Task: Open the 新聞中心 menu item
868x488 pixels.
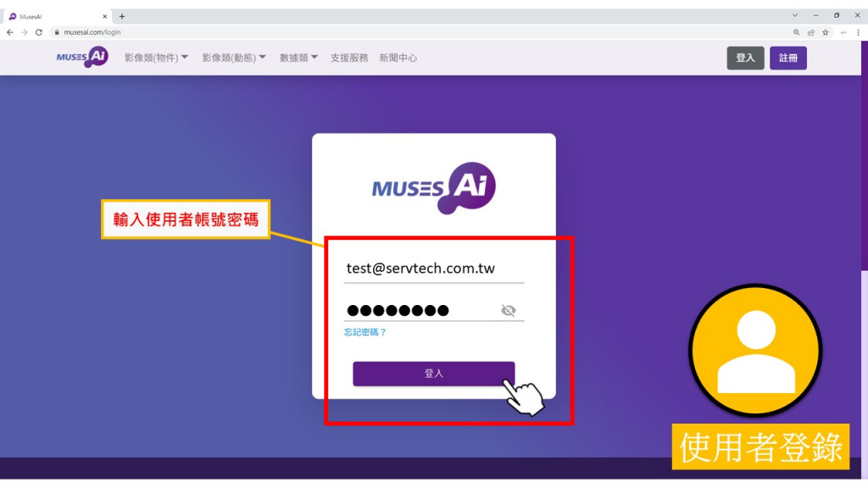Action: pos(398,58)
